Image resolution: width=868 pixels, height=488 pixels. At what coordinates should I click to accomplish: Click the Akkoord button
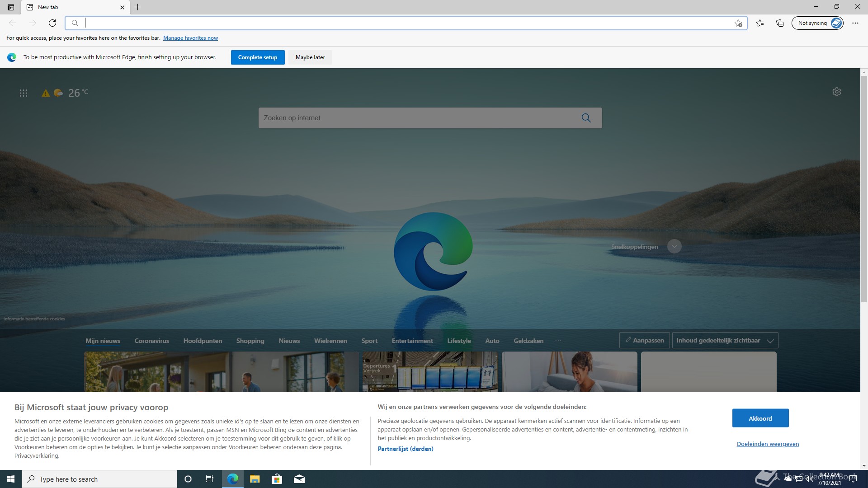pyautogui.click(x=760, y=418)
